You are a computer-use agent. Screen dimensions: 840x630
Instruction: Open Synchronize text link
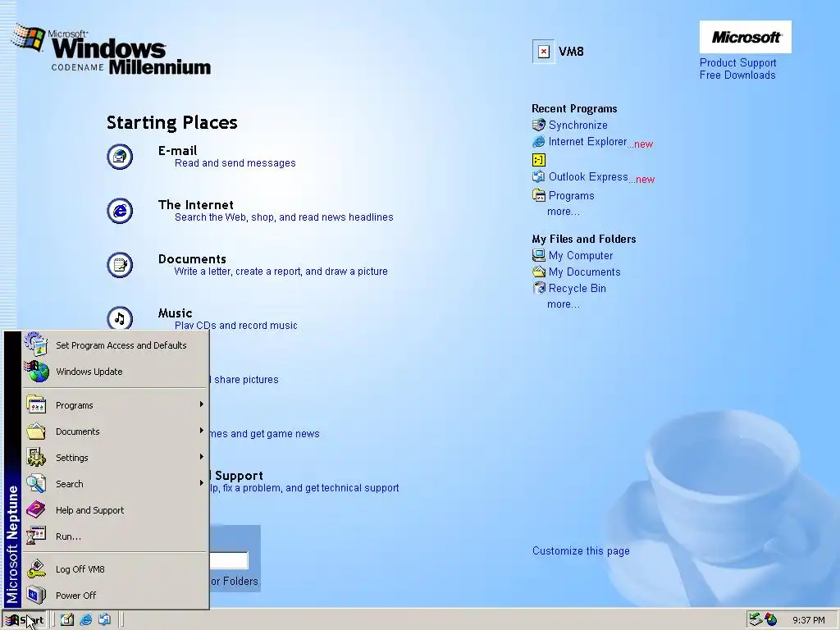tap(578, 125)
